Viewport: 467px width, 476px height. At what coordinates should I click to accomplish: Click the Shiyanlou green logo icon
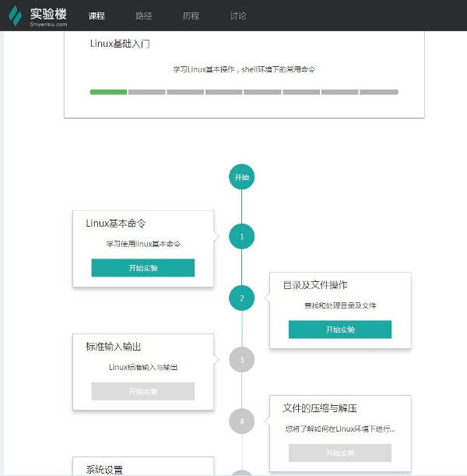(x=16, y=16)
